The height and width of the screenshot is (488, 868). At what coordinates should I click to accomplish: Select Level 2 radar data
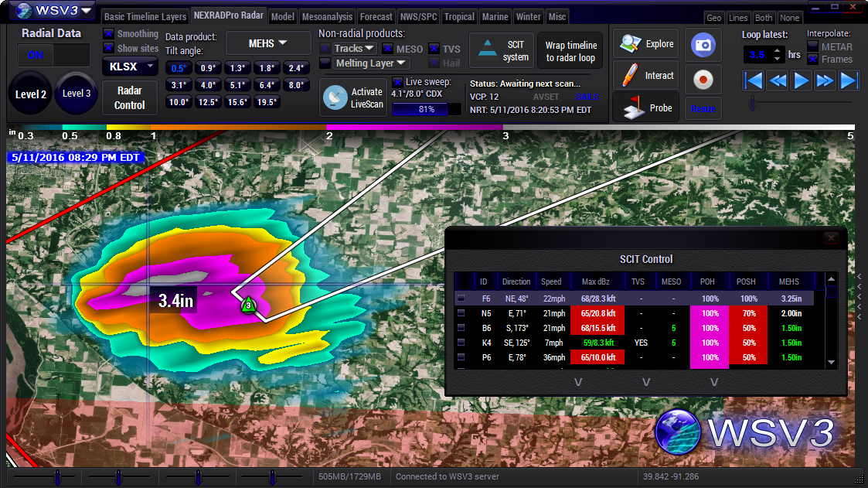[x=30, y=94]
